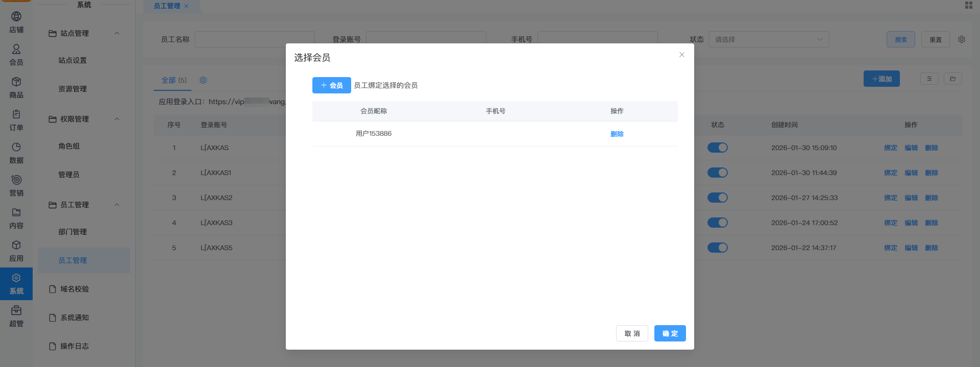Open 系统通知 menu item
The image size is (980, 367).
(75, 317)
